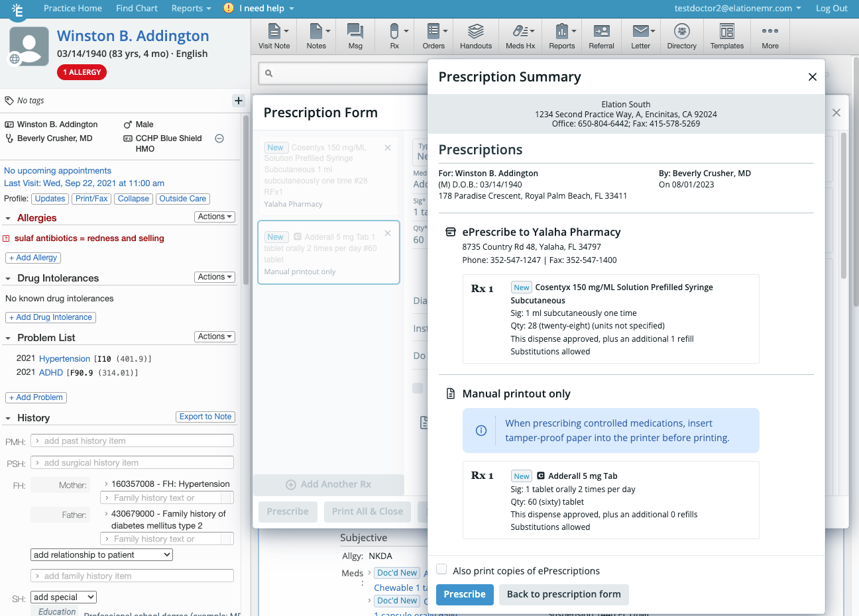Open the I need help menu

pos(266,8)
